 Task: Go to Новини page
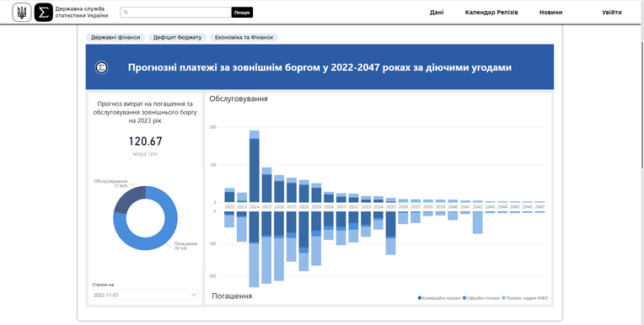point(550,13)
